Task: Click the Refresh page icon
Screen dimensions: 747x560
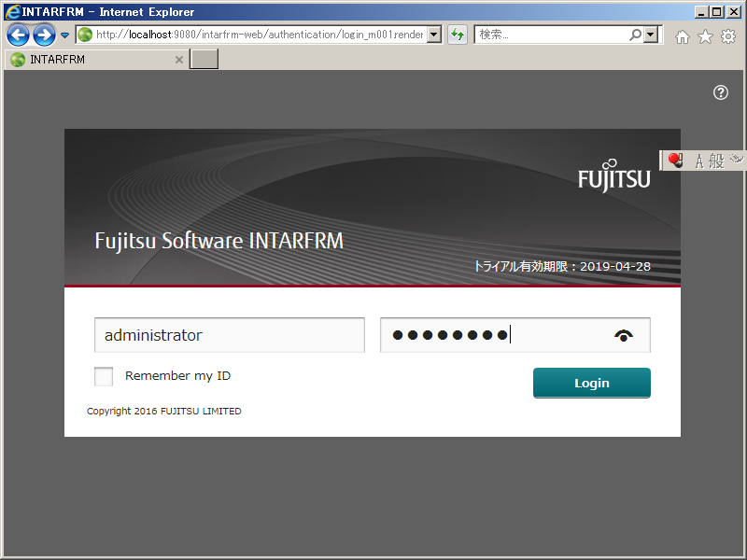Action: point(457,35)
